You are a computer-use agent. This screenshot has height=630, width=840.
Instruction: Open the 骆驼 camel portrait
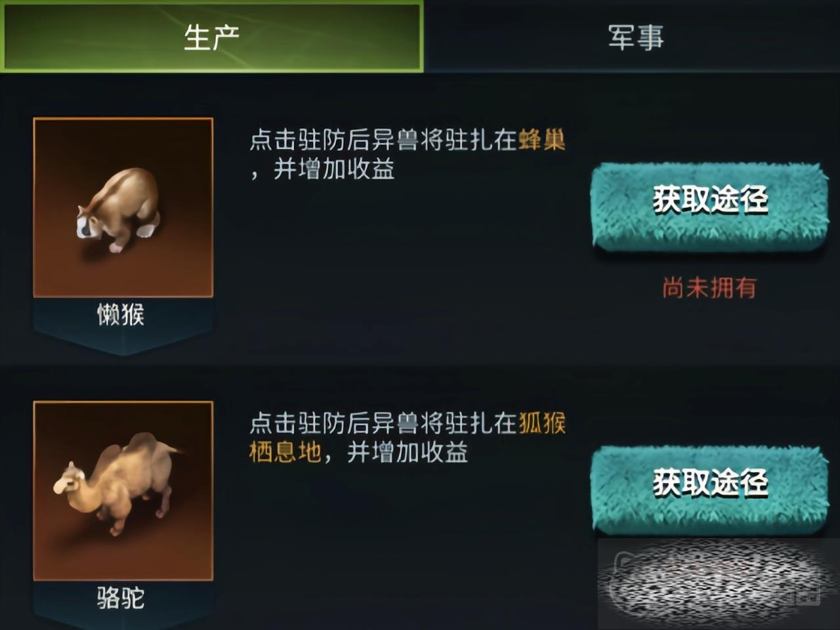coord(123,491)
